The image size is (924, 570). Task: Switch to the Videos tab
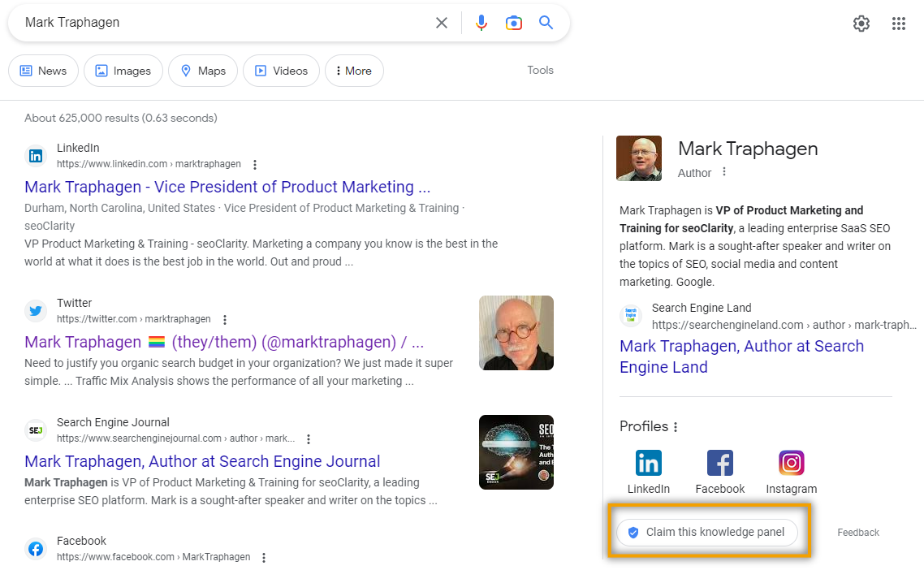coord(281,71)
